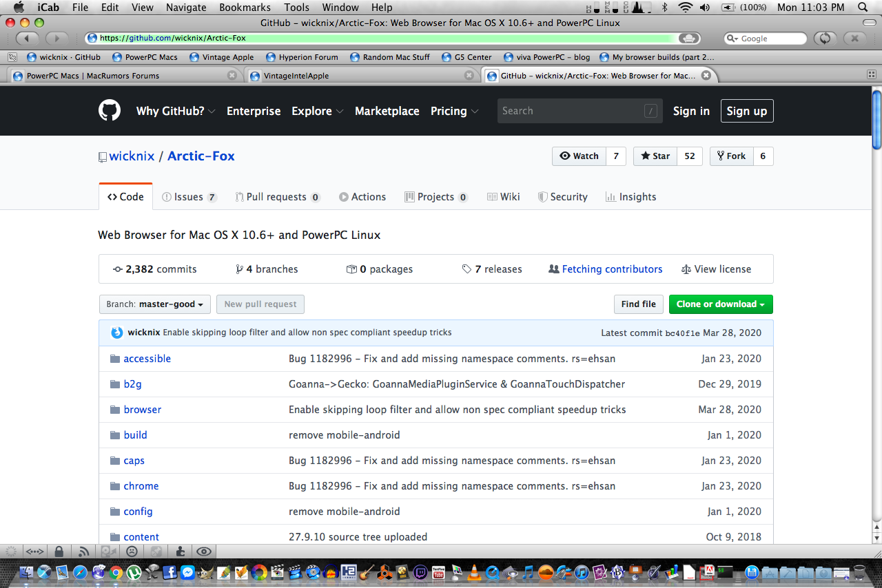This screenshot has height=588, width=882.
Task: Open the browser folder
Action: [143, 410]
